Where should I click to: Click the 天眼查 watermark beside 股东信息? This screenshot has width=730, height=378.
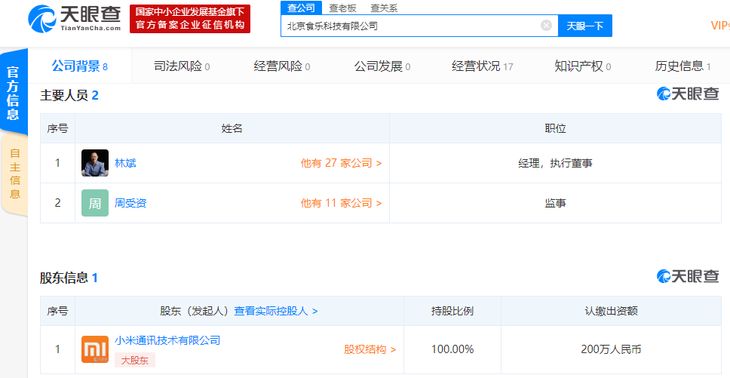tap(688, 276)
